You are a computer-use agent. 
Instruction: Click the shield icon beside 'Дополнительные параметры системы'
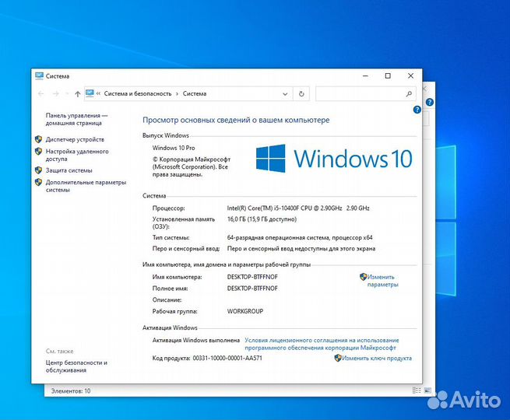(x=38, y=182)
